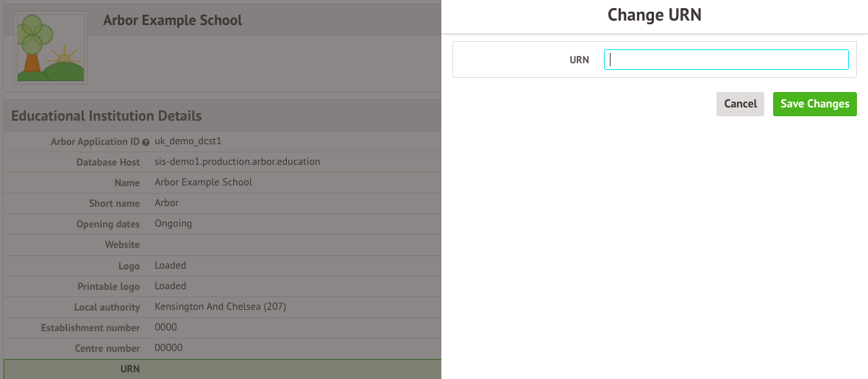The width and height of the screenshot is (868, 379).
Task: Click the Arbor Example School page title
Action: tap(172, 21)
